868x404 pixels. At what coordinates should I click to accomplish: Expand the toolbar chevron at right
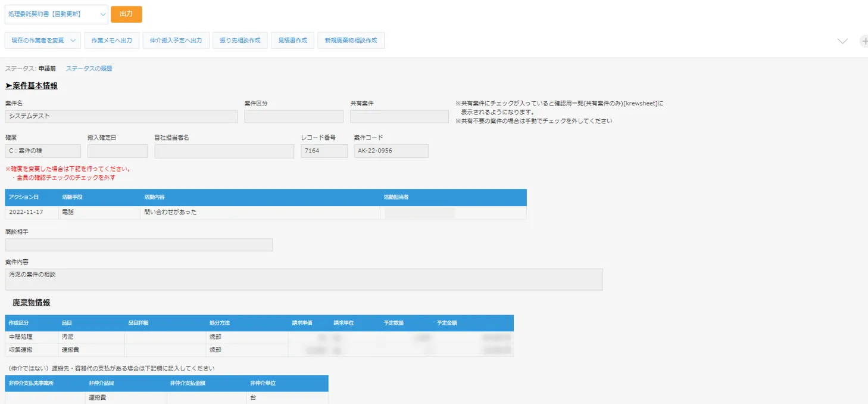point(842,41)
